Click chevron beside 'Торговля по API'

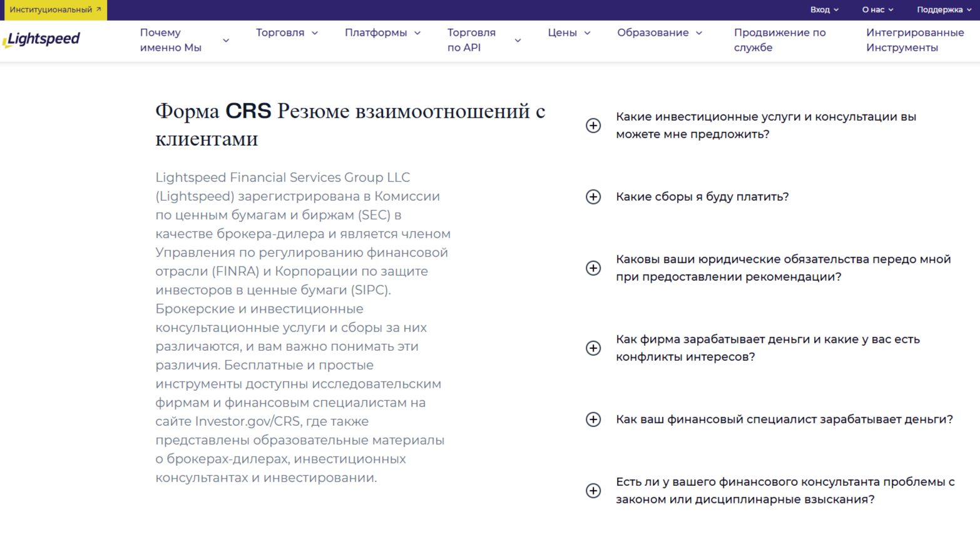[x=518, y=41]
